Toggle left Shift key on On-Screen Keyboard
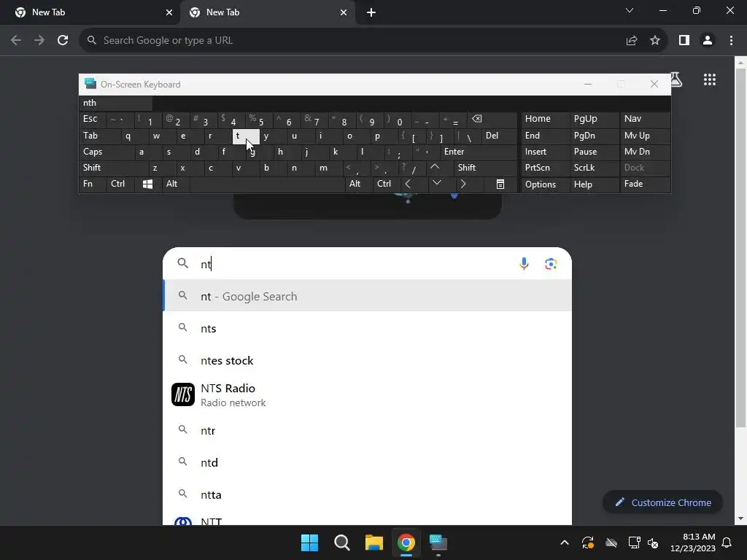The width and height of the screenshot is (747, 560). pos(113,168)
